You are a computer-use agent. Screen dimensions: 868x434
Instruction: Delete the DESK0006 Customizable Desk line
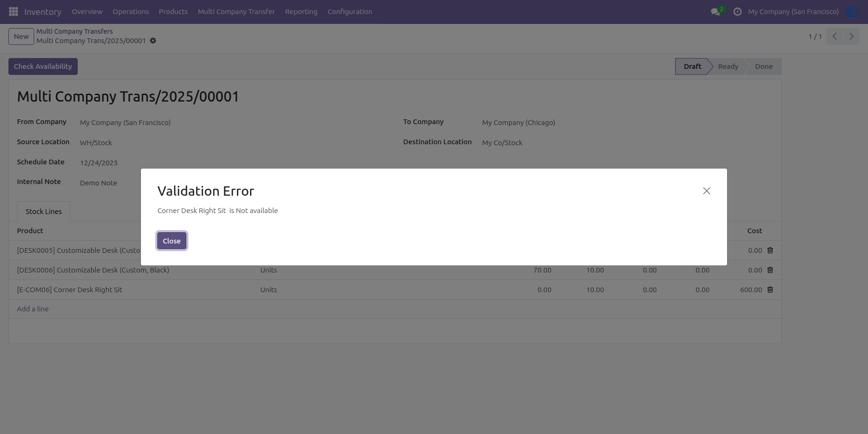[770, 270]
